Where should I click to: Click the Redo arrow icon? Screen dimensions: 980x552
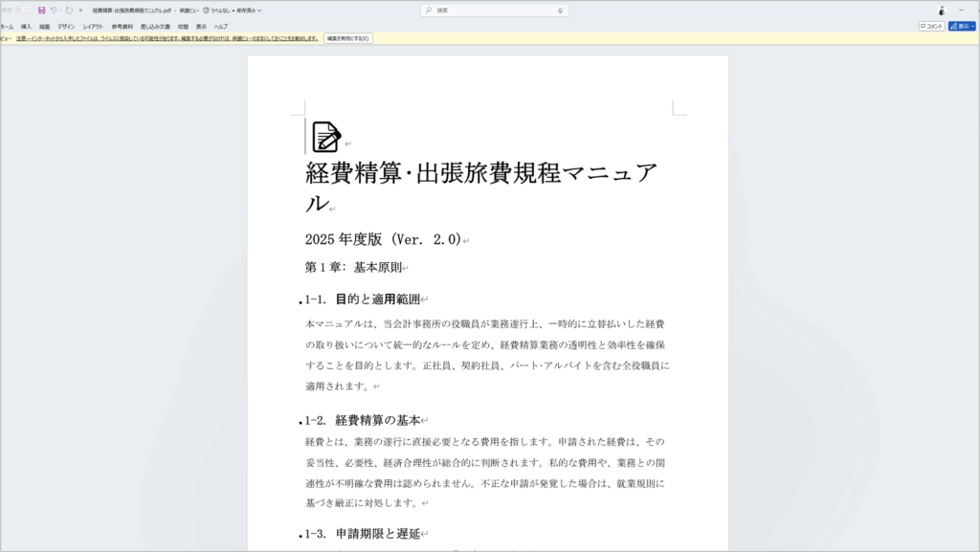pos(69,10)
